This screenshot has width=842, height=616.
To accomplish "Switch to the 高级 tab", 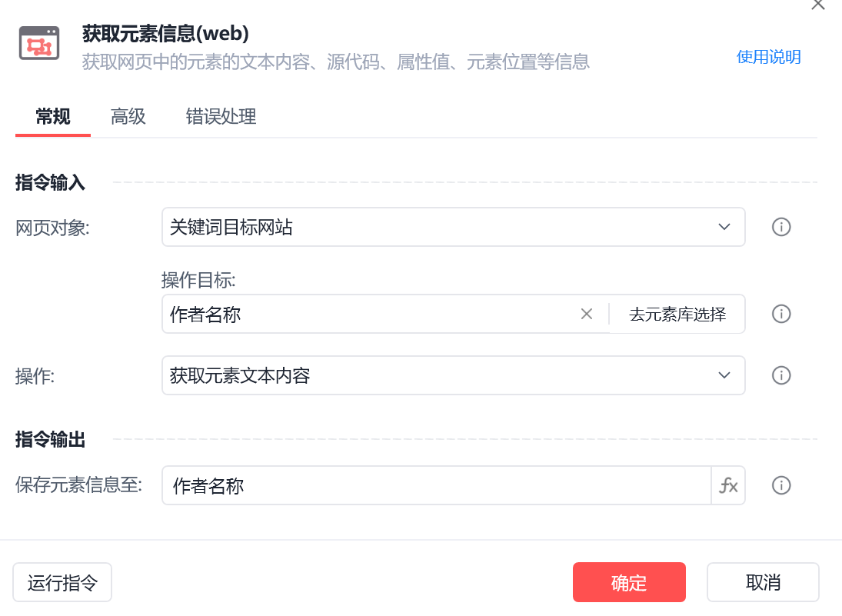I will [x=128, y=117].
